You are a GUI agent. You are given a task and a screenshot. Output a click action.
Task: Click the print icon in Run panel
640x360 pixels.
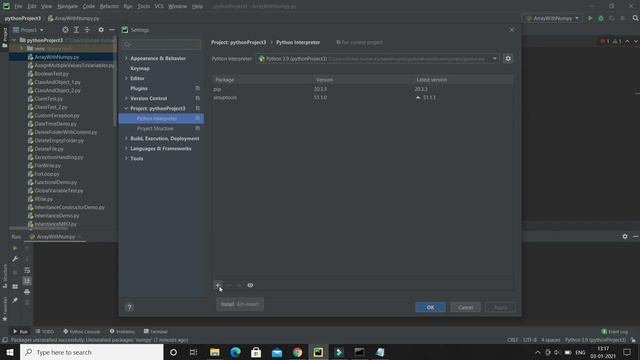27,291
